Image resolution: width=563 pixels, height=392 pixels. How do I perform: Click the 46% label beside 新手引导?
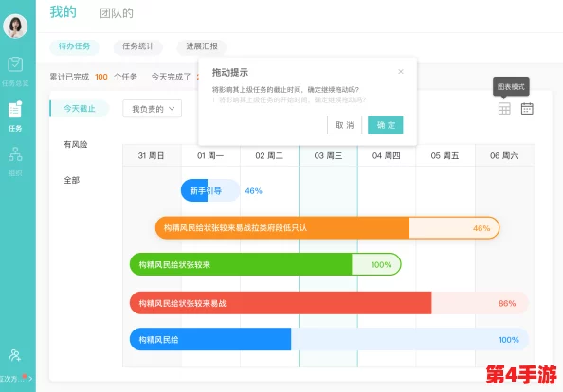click(x=253, y=191)
